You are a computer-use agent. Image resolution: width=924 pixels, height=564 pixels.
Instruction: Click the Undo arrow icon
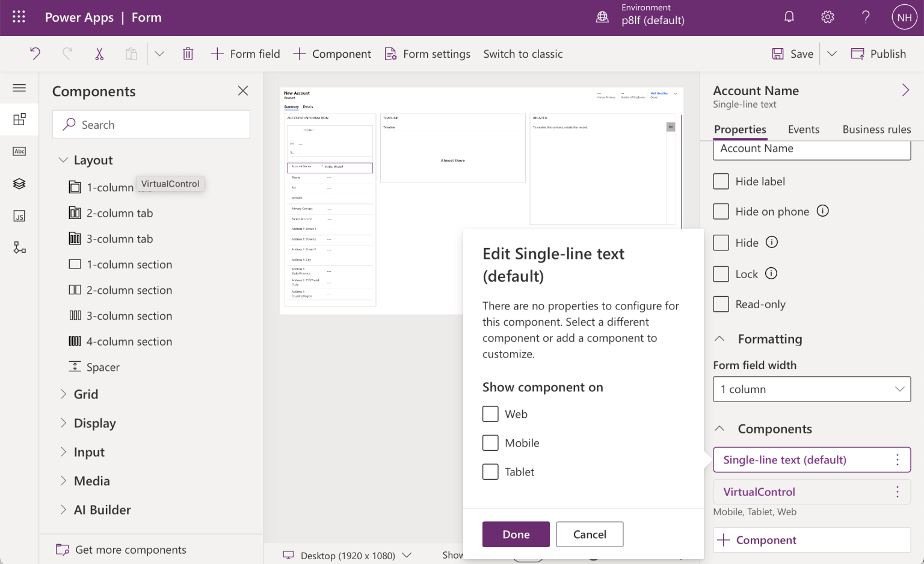tap(35, 54)
